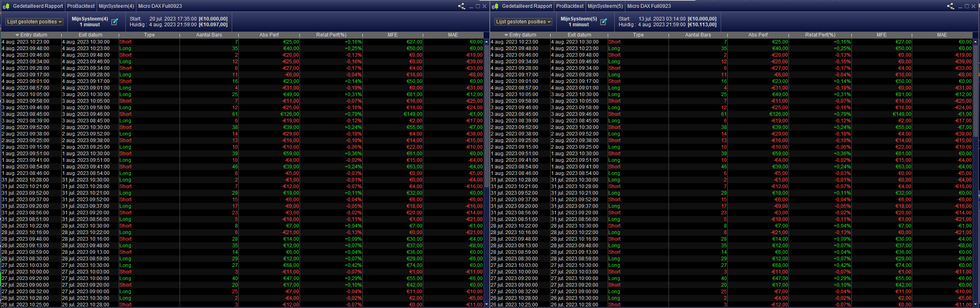Sort by Type column in MijnSysteem(4) window
Screen dimensions: 980x308
pyautogui.click(x=150, y=35)
